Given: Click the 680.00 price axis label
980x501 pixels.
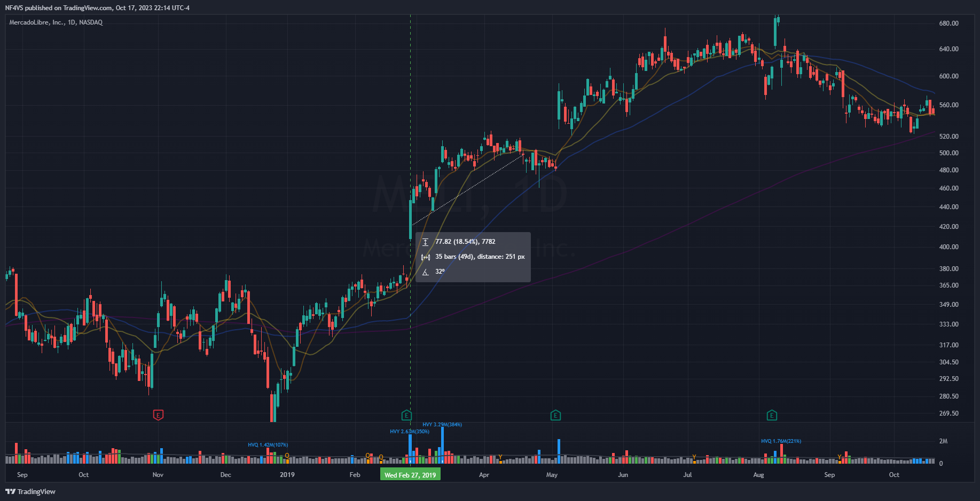Looking at the screenshot, I should 948,23.
